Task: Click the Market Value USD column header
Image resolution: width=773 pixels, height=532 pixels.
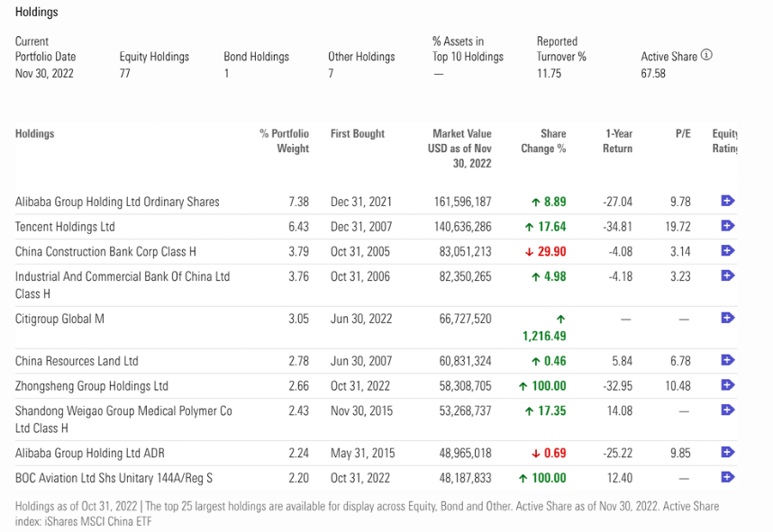Action: click(459, 149)
